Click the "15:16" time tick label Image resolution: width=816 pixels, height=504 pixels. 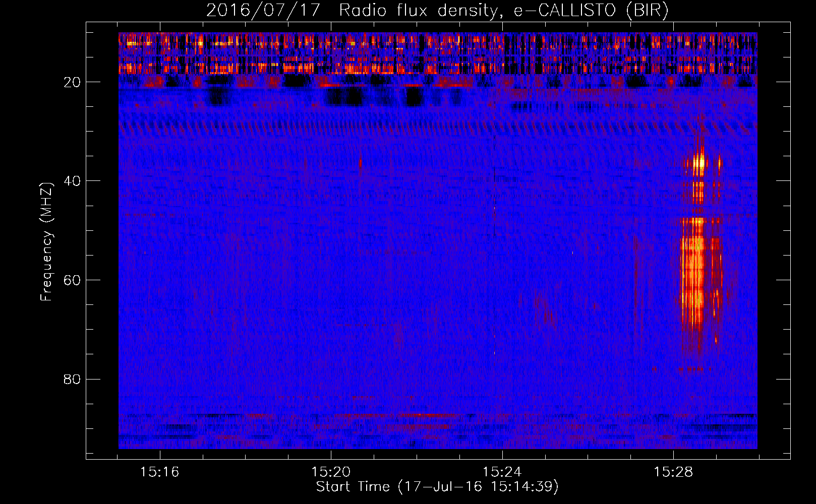tap(160, 472)
